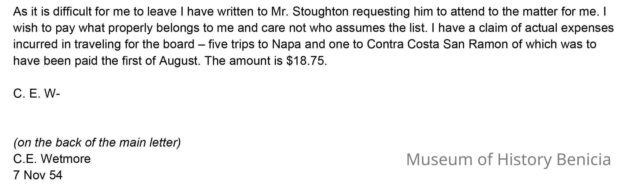Click the date '7 Nov 54'

(38, 175)
